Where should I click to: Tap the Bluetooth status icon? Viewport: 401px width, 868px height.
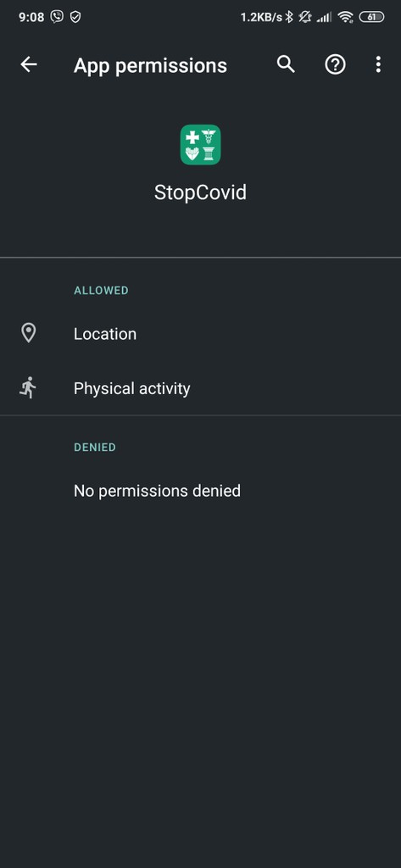pos(288,17)
